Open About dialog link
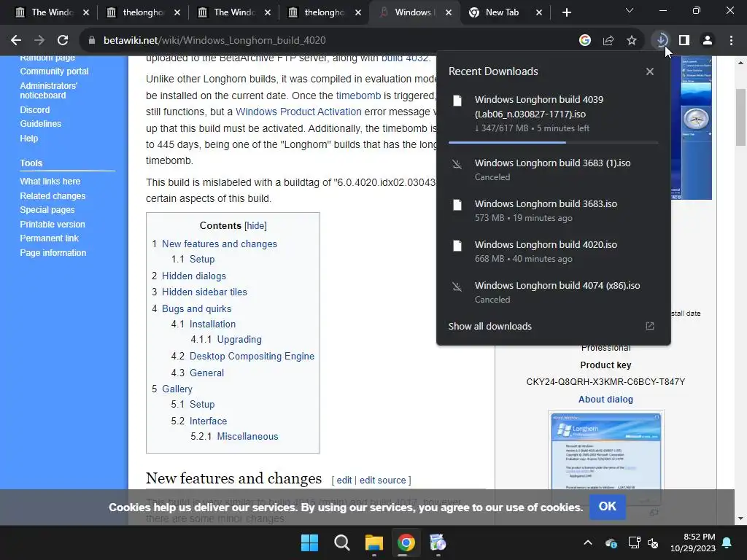Viewport: 747px width, 560px height. [x=605, y=400]
